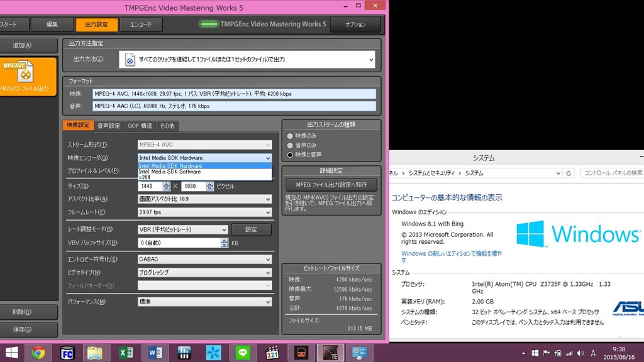
Task: Open the blue flower icon in taskbar
Action: point(214,353)
